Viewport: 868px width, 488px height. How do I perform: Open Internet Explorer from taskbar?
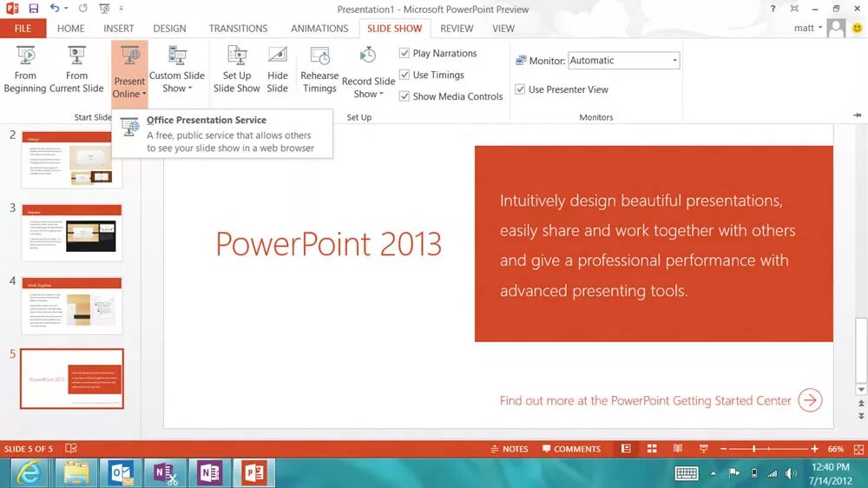[x=29, y=473]
